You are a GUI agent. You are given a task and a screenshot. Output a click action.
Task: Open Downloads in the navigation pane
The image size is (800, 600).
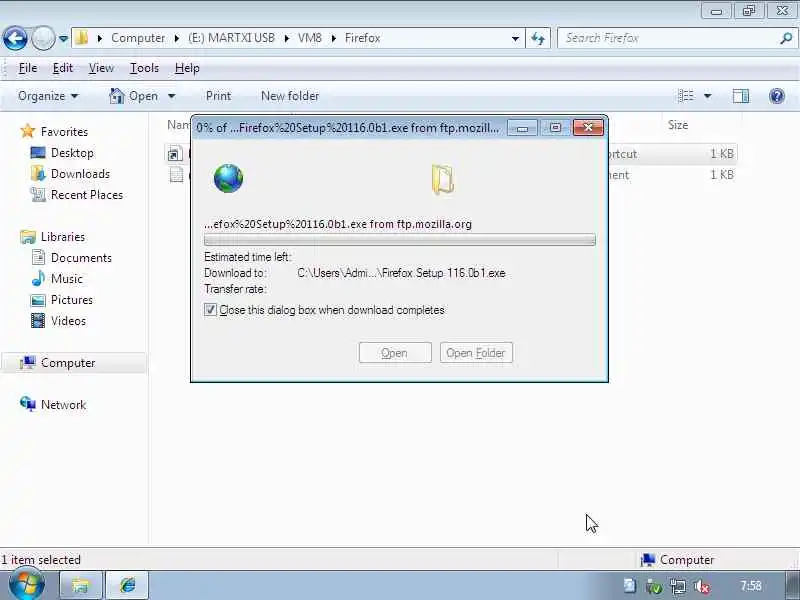tap(80, 173)
